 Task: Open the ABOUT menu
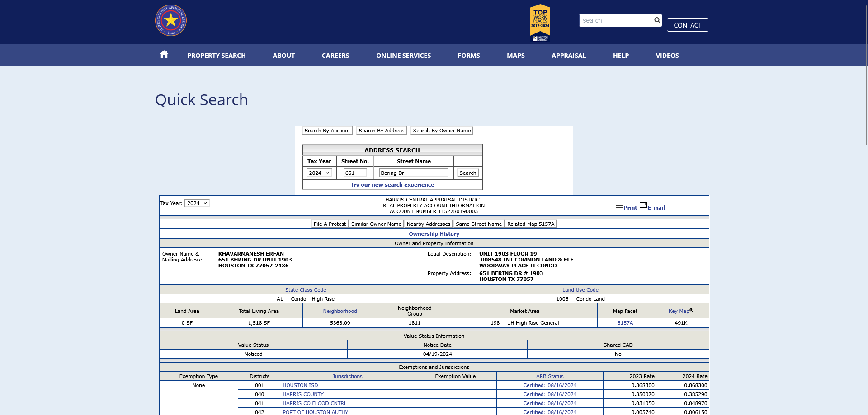pos(284,56)
